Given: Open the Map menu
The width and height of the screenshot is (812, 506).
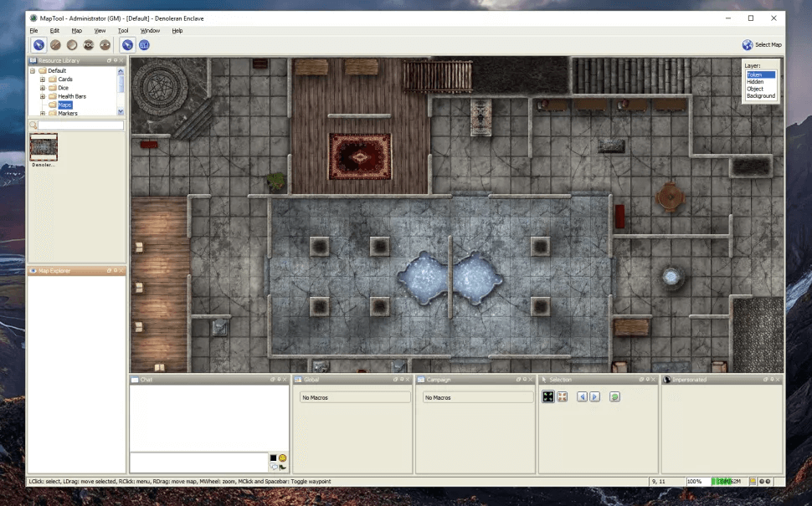Looking at the screenshot, I should pyautogui.click(x=76, y=31).
